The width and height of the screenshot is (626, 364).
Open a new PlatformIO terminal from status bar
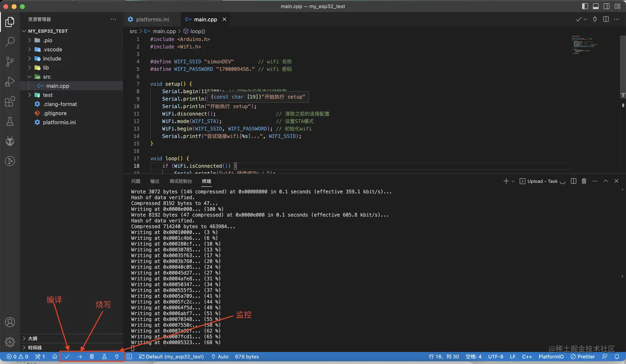[129, 357]
